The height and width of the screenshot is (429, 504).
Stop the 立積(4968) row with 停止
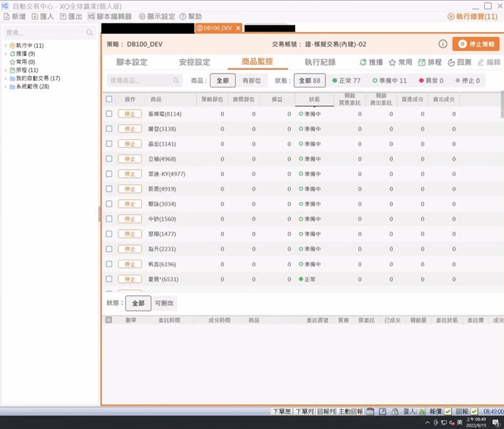coord(129,159)
